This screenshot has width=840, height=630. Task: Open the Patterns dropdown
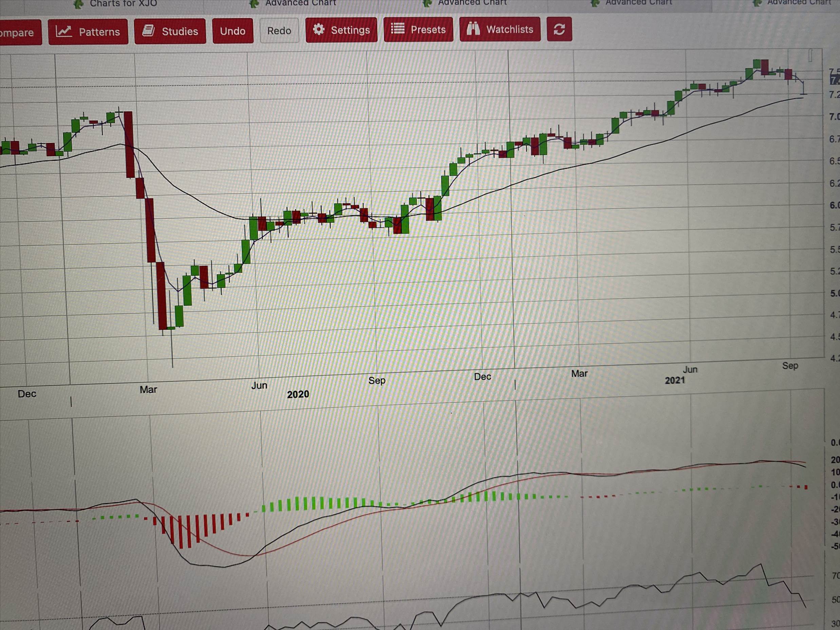point(88,32)
